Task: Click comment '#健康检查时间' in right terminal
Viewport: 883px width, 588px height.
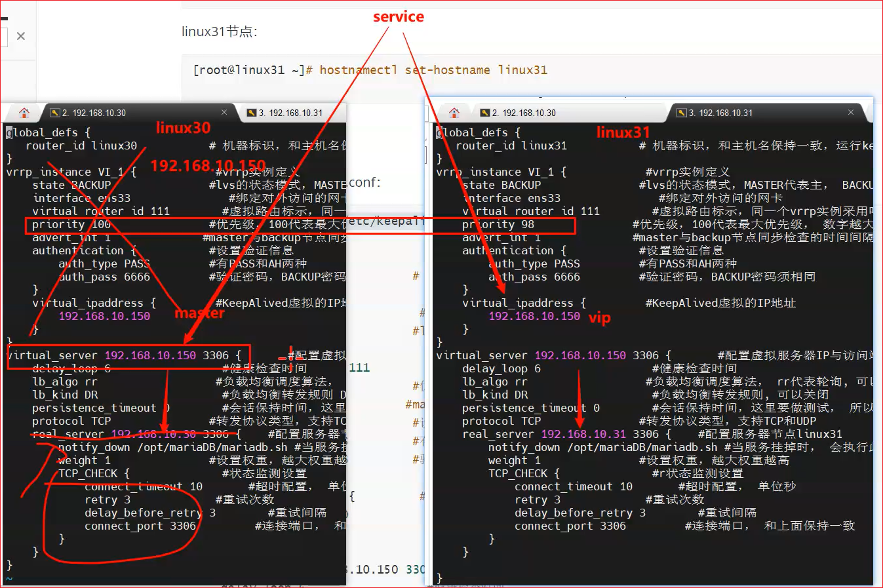Action: pos(695,368)
